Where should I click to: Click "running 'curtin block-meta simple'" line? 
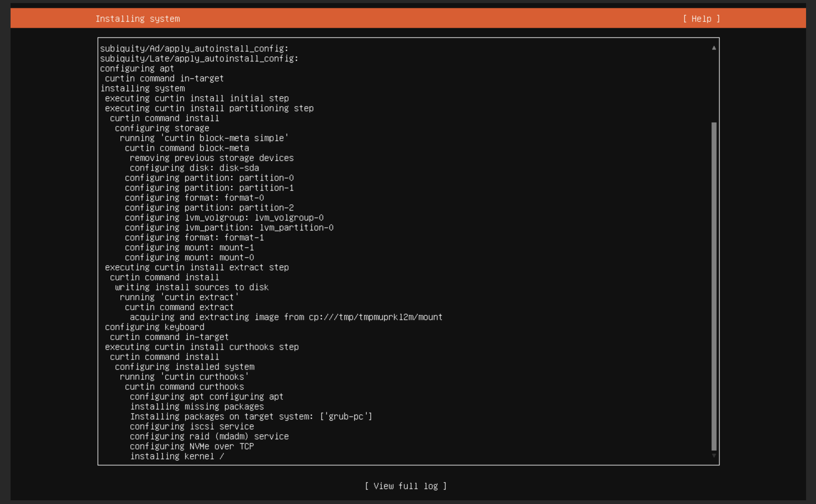(x=204, y=138)
